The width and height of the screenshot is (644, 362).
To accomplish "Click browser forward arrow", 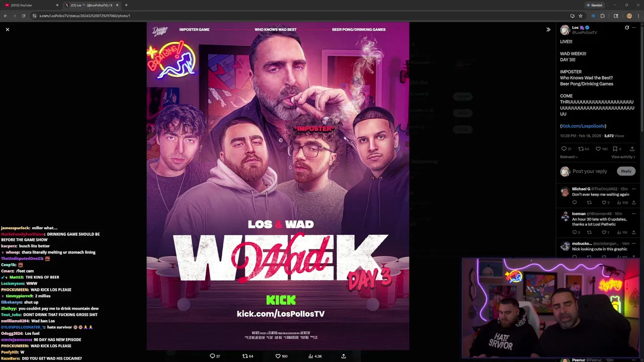I will click(x=15, y=16).
